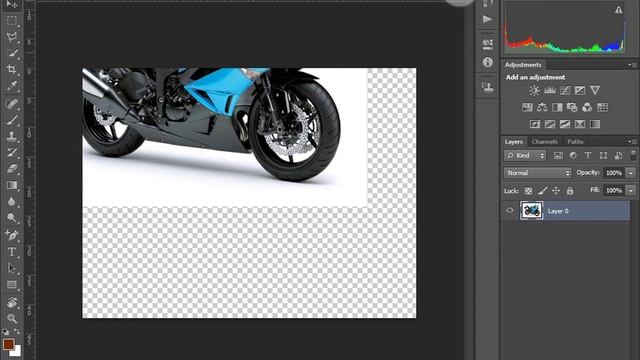
Task: Open the Info panel icon
Action: point(487,62)
